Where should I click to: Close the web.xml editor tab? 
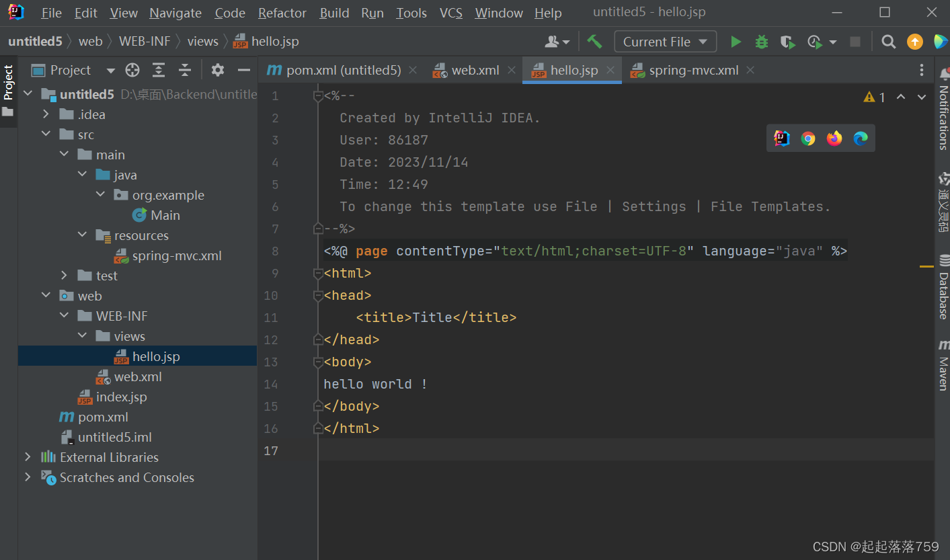(512, 70)
